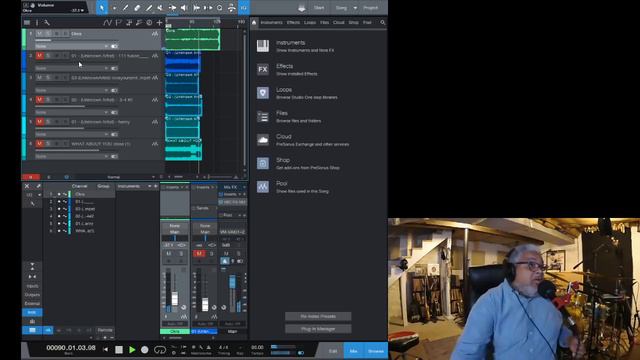This screenshot has width=640, height=360.
Task: Open the Start page button
Action: click(319, 8)
